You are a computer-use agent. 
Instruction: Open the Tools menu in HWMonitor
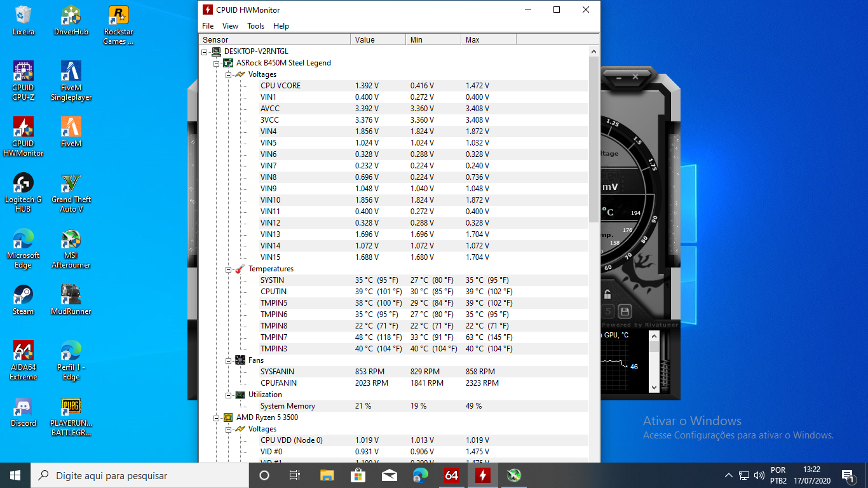(255, 26)
